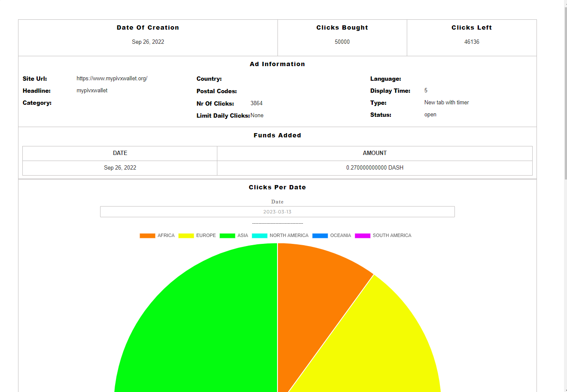This screenshot has height=392, width=567.
Task: Click the Status: label
Action: point(381,115)
